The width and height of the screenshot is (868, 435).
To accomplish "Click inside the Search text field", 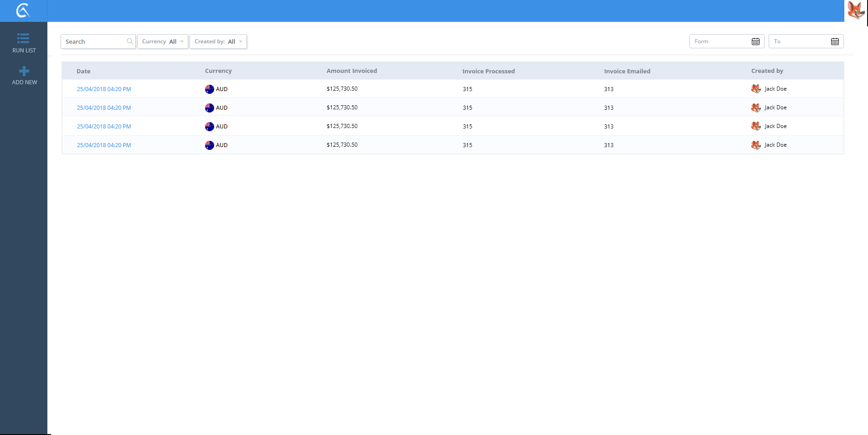I will [94, 41].
